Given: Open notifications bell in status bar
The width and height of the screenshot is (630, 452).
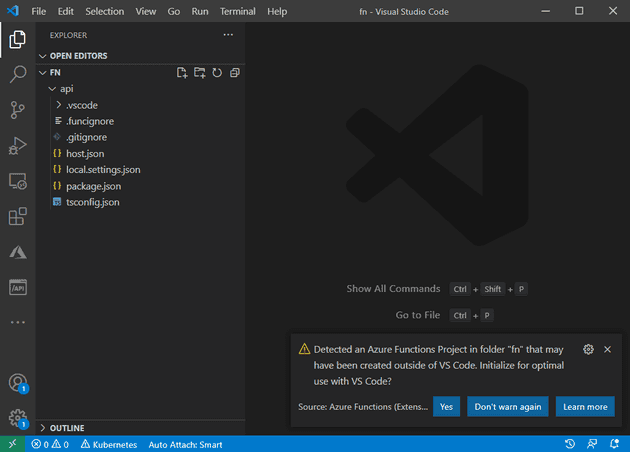Looking at the screenshot, I should tap(614, 444).
